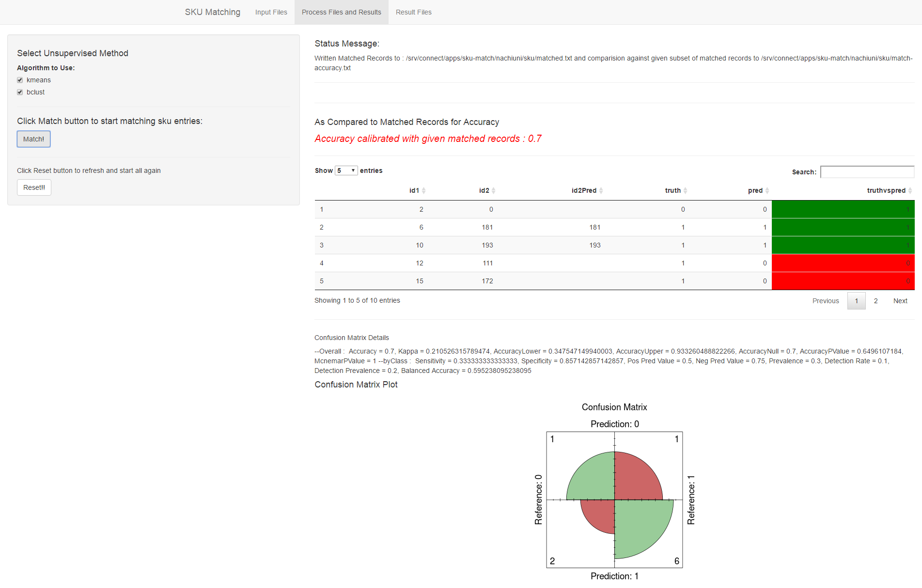The height and width of the screenshot is (588, 922).
Task: Click green truthvspred cell in row 1
Action: click(843, 209)
